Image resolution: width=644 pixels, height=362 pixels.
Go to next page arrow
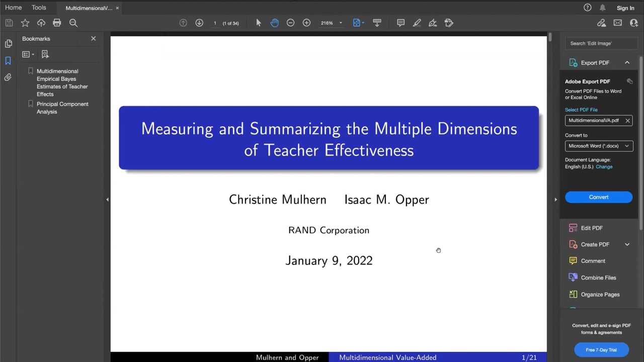[x=199, y=23]
